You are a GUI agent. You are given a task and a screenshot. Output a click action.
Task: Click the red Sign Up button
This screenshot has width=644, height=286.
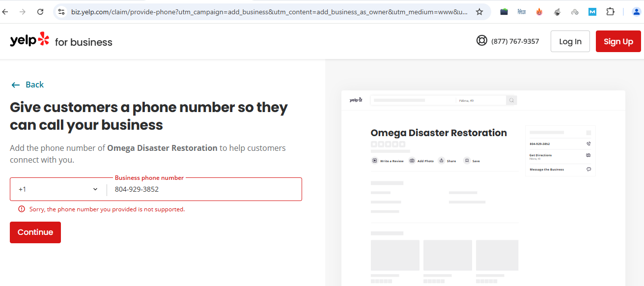[618, 41]
